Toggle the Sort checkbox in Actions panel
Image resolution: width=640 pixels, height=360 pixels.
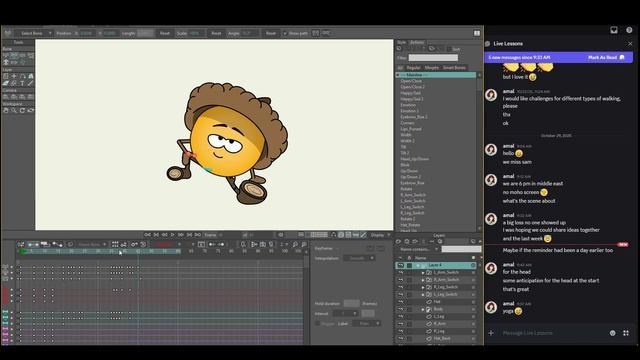(x=449, y=49)
